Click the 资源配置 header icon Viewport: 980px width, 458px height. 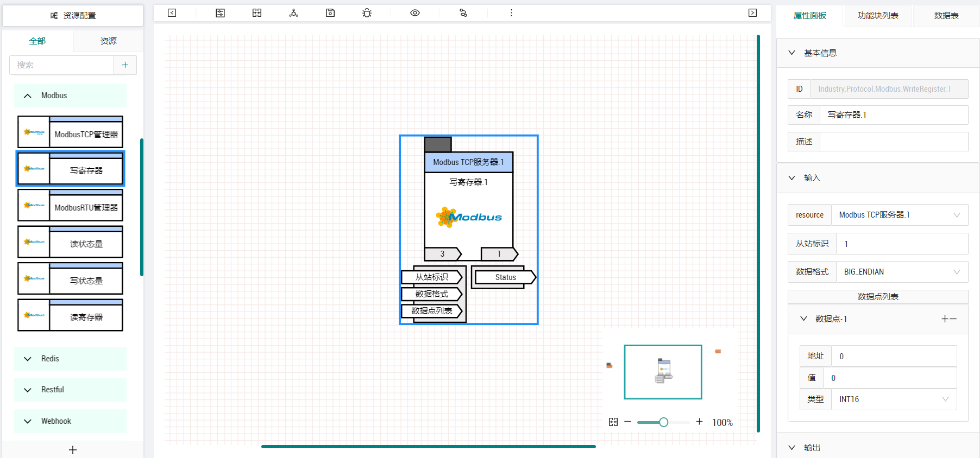coord(54,16)
